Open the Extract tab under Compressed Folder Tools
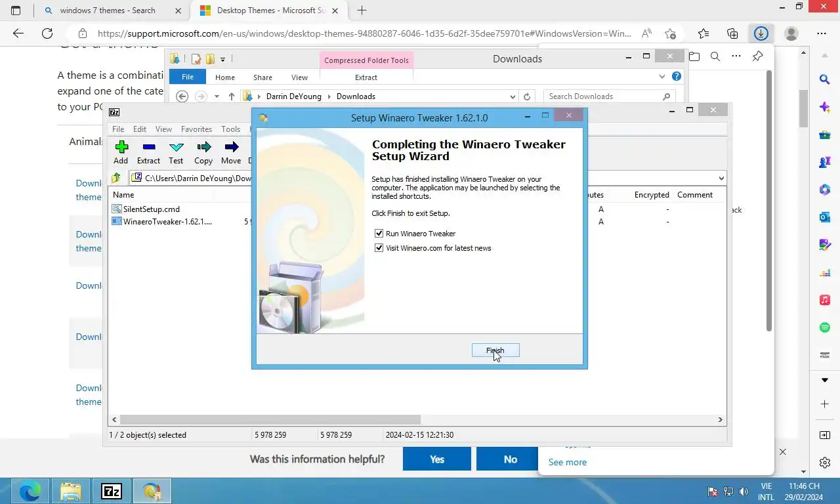The height and width of the screenshot is (504, 840). point(366,77)
